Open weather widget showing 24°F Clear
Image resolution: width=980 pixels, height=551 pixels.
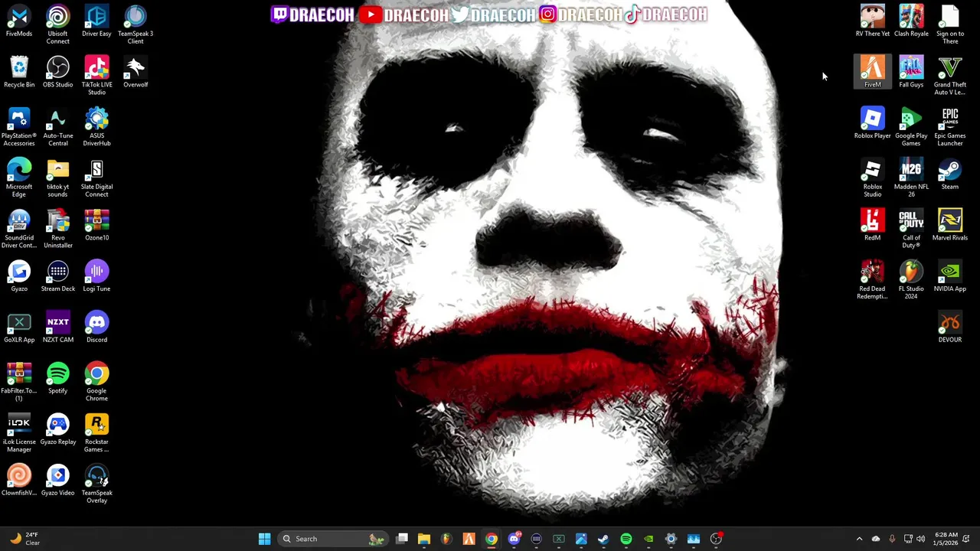24,539
